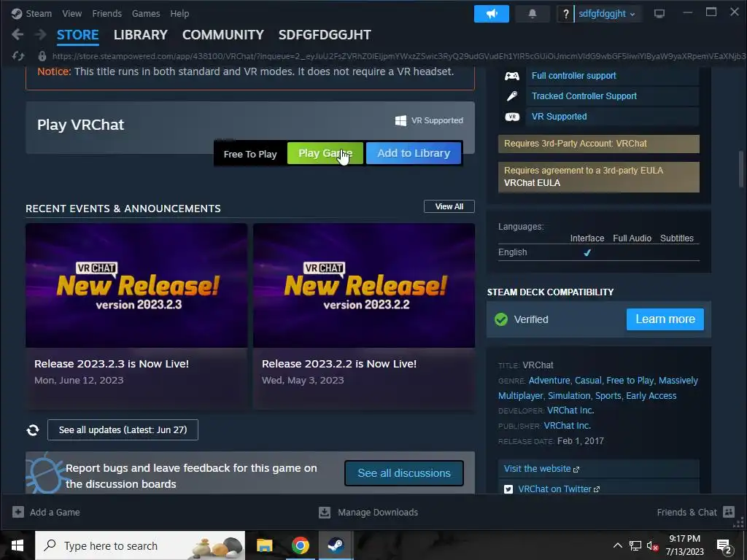747x560 pixels.
Task: Expand the sdfgfdggjht account dropdown
Action: [x=606, y=14]
